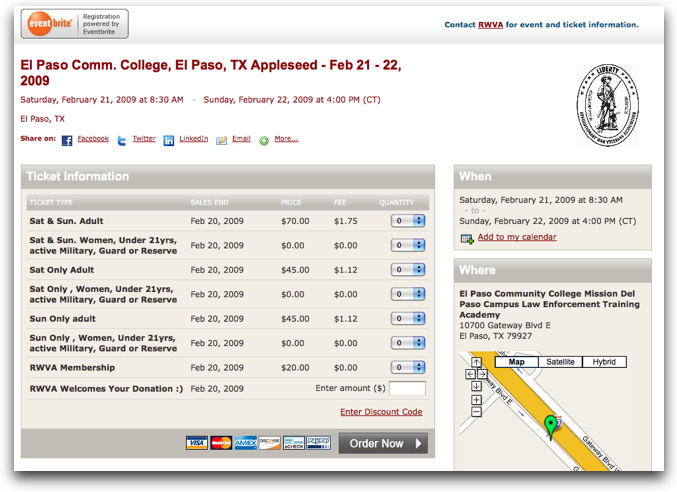This screenshot has width=677, height=492.
Task: Click the Sun Only adult ticket name
Action: point(63,319)
